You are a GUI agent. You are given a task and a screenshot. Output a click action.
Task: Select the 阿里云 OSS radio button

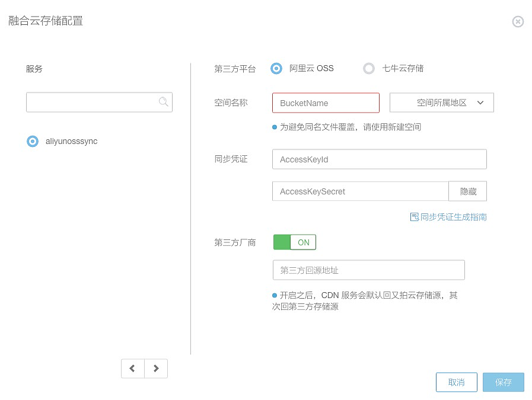276,69
